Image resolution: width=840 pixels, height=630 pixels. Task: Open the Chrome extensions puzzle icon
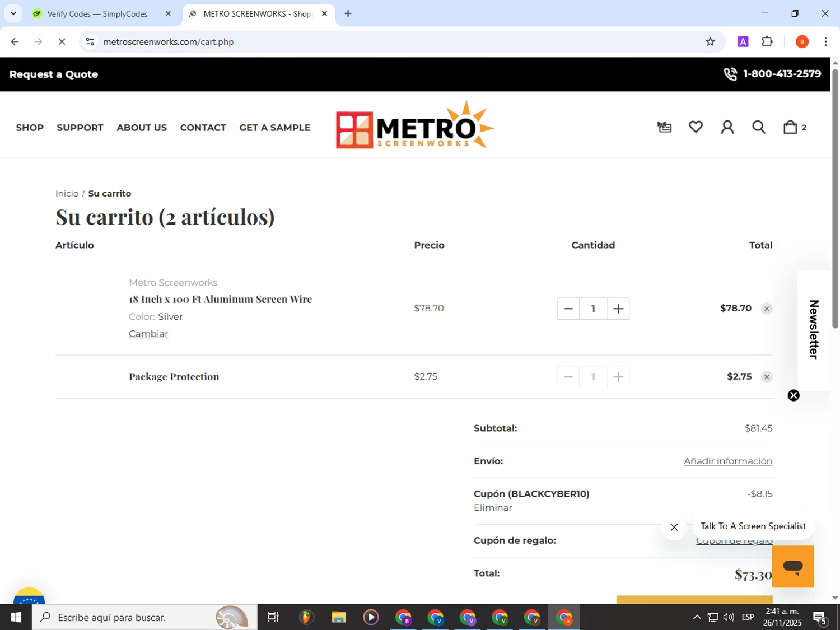767,41
